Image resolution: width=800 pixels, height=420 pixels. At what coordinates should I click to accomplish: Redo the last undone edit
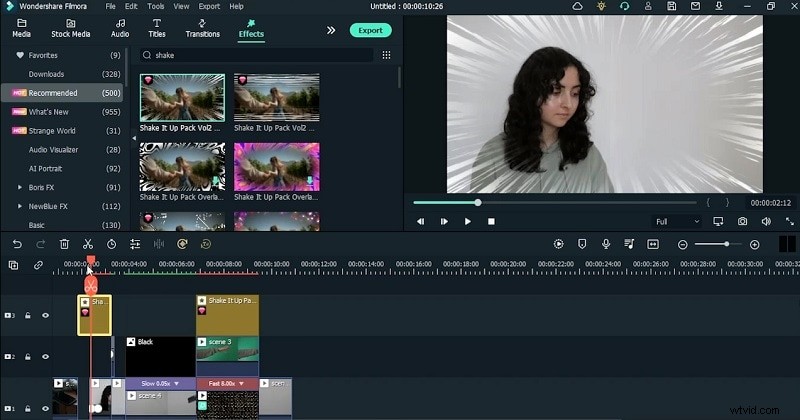point(41,244)
